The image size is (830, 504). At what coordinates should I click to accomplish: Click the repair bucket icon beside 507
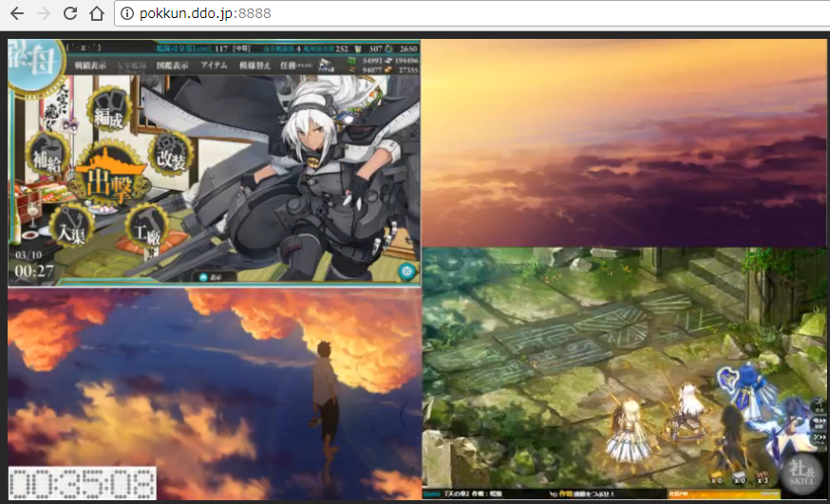[358, 48]
